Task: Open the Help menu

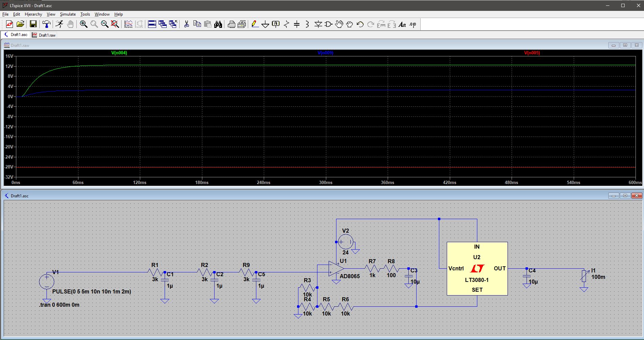Action: (x=118, y=14)
